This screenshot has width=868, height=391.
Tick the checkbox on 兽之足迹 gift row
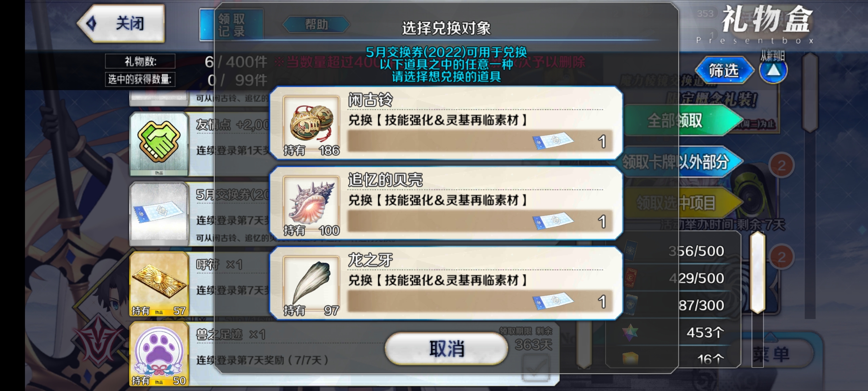coord(536,368)
